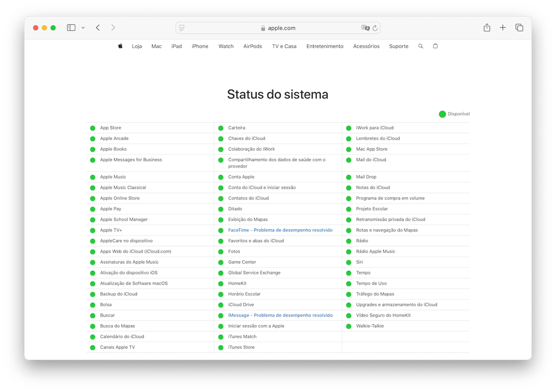Open the FaceTime resolved performance issue link

(x=280, y=230)
